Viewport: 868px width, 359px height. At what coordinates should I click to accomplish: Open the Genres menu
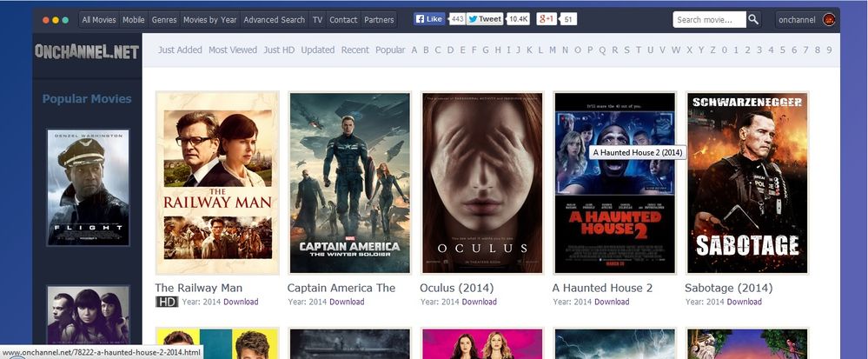(x=164, y=19)
